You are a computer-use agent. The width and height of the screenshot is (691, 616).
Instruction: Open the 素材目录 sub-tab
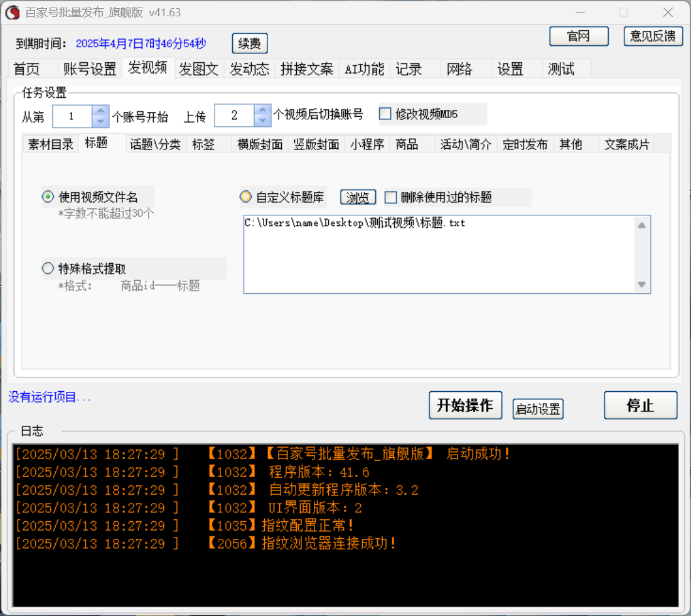tap(51, 144)
